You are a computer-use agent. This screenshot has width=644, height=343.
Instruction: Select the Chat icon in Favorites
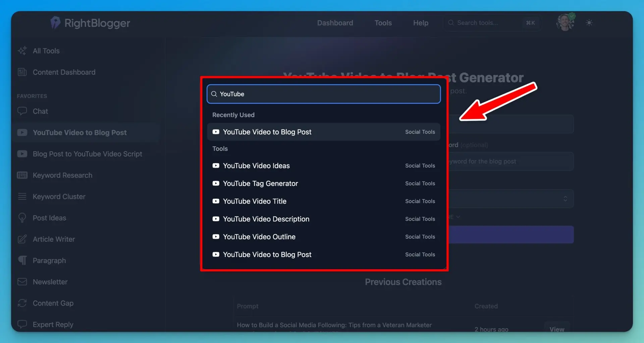[x=22, y=111]
